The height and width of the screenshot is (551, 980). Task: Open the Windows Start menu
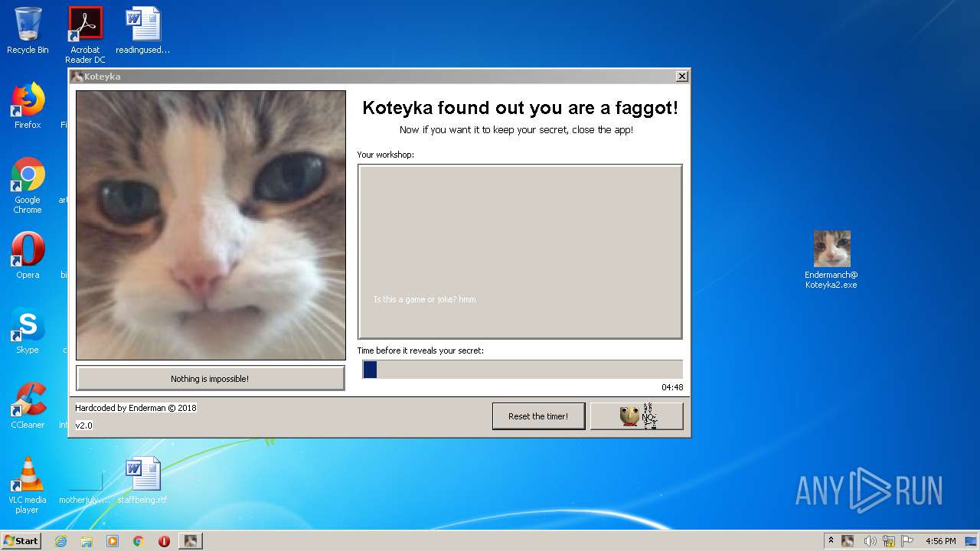pyautogui.click(x=21, y=541)
